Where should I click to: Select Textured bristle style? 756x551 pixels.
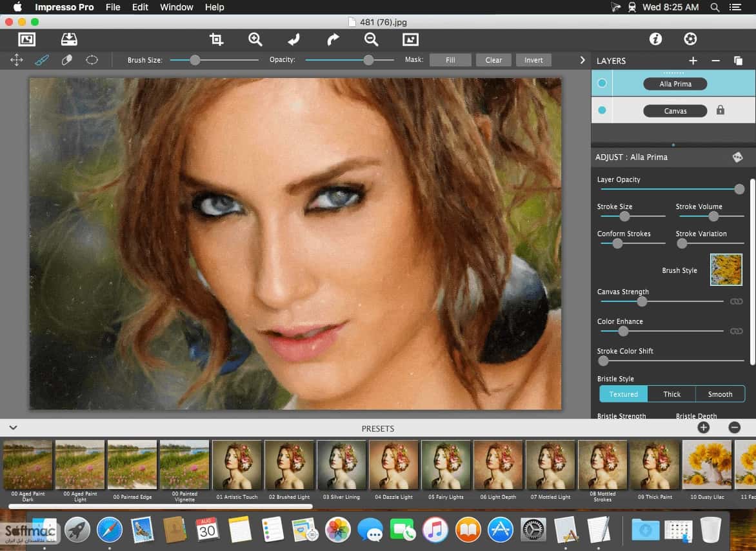click(x=623, y=394)
